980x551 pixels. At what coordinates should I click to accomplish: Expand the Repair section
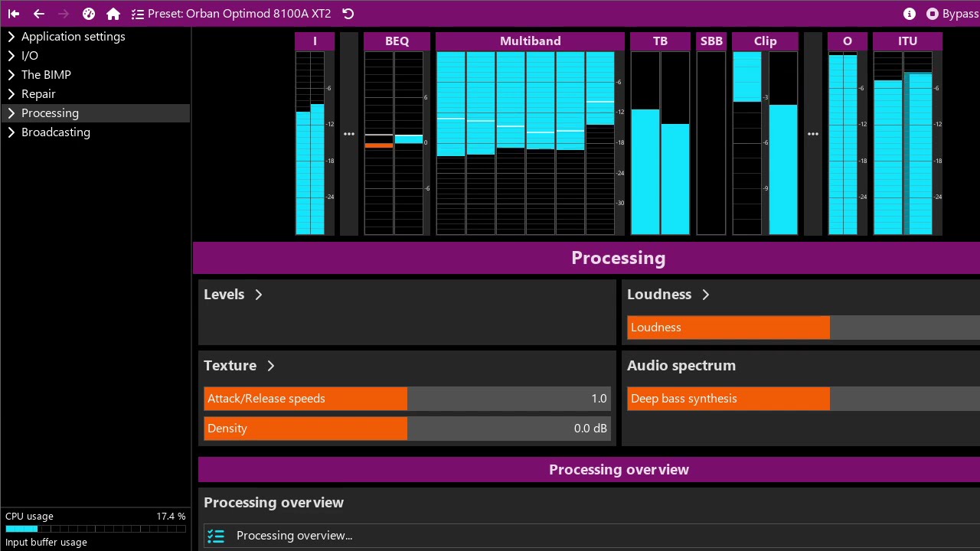point(11,94)
